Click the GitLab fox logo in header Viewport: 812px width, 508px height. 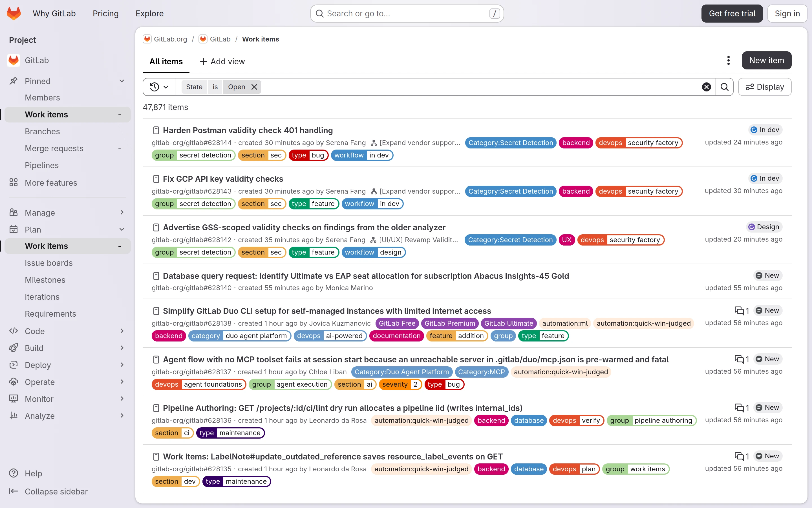click(14, 14)
